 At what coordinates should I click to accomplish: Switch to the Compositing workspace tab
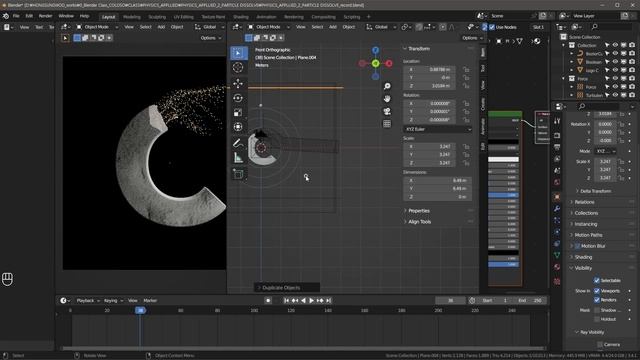pos(323,17)
